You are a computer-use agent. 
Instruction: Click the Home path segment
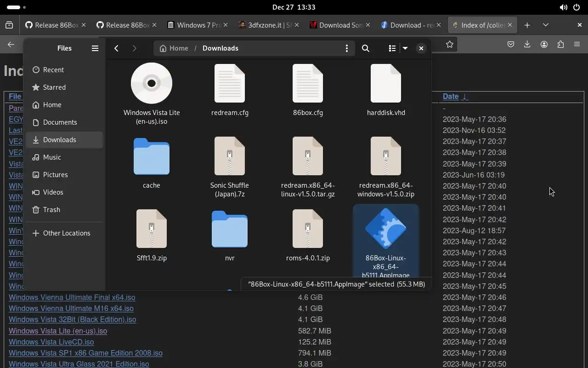pyautogui.click(x=174, y=48)
